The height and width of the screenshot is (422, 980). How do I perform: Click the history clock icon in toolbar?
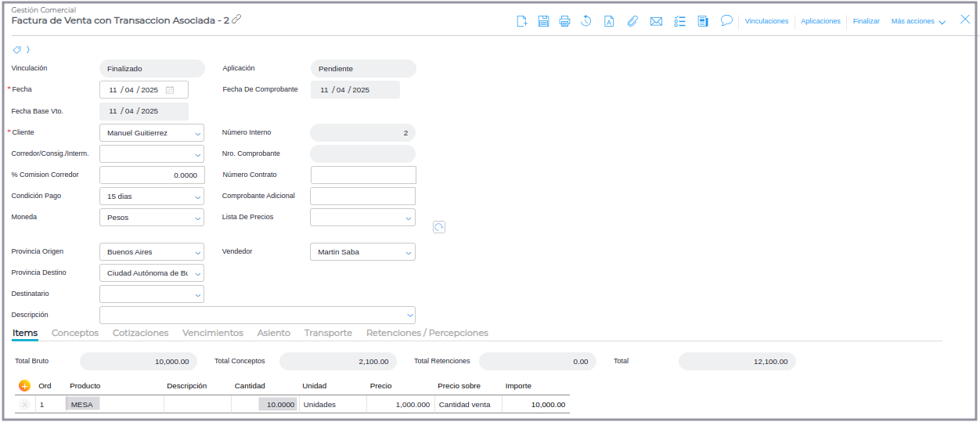point(585,21)
